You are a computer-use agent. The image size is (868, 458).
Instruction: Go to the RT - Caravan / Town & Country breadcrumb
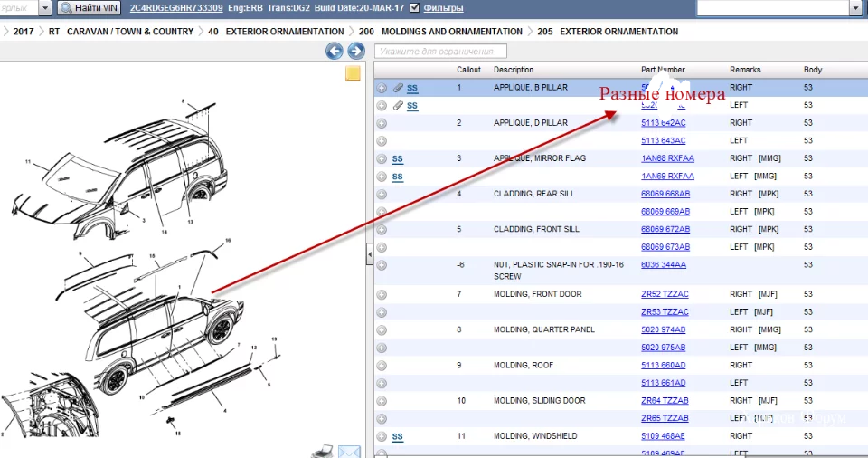pos(121,32)
